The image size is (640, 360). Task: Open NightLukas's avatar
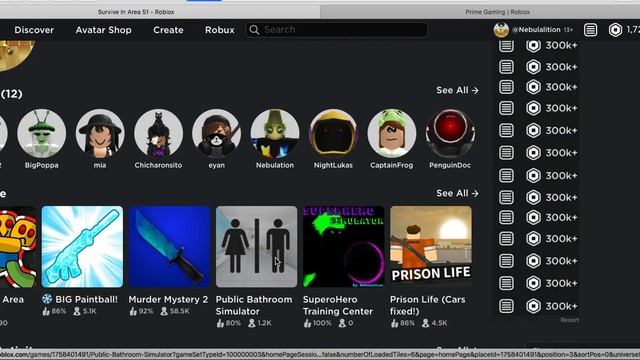pyautogui.click(x=333, y=133)
